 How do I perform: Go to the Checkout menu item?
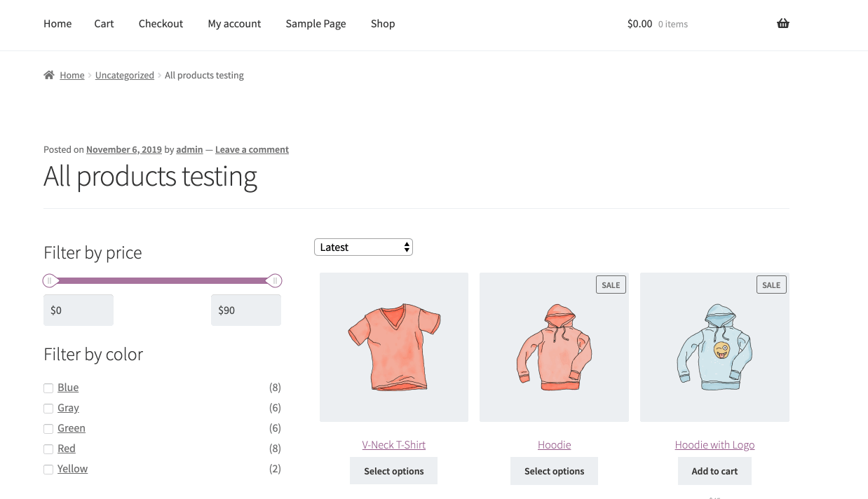coord(161,23)
